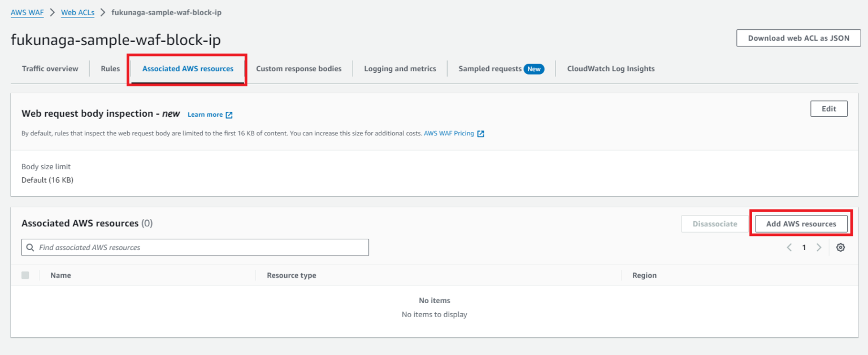The width and height of the screenshot is (868, 355).
Task: Toggle the select-all checkbox in the table header
Action: tap(25, 275)
